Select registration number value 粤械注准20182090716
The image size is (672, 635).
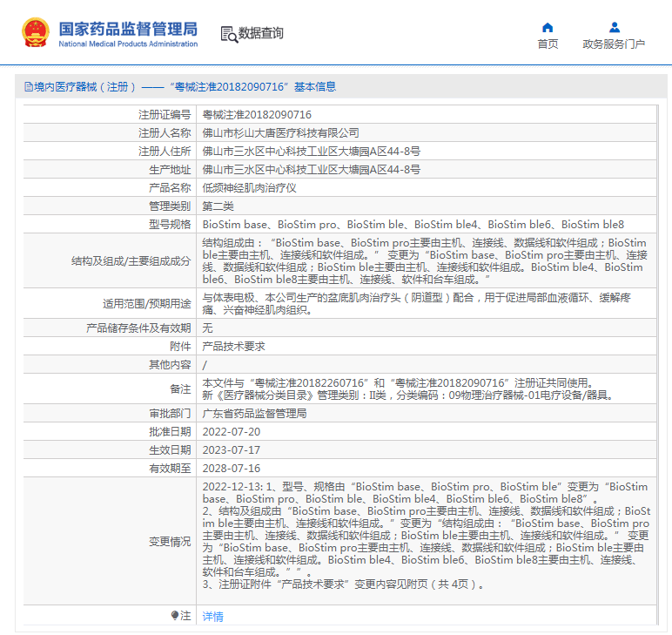click(x=257, y=115)
